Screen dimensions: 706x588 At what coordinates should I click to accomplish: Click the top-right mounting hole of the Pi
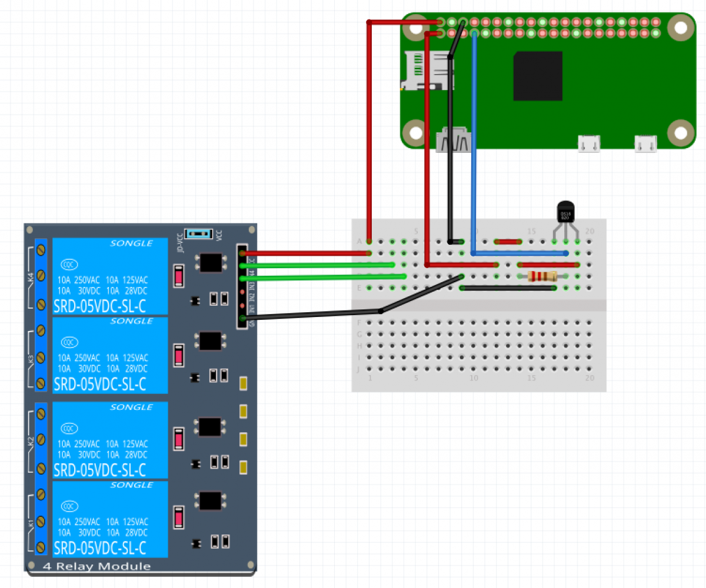[681, 28]
